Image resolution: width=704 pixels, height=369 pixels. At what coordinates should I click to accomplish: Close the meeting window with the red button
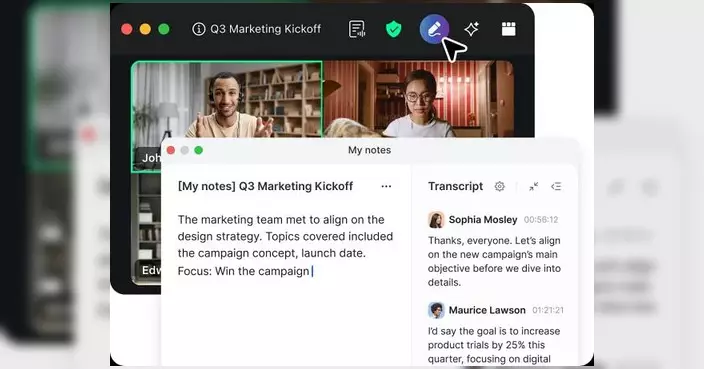pyautogui.click(x=127, y=29)
